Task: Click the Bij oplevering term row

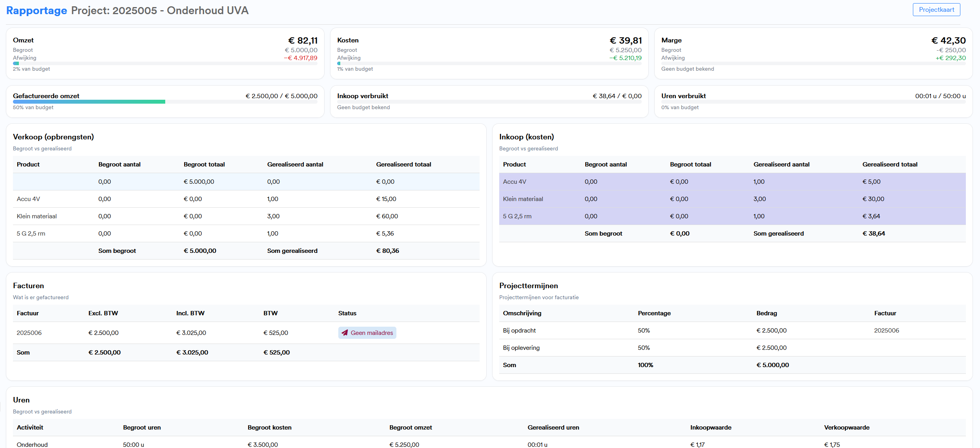Action: point(521,348)
